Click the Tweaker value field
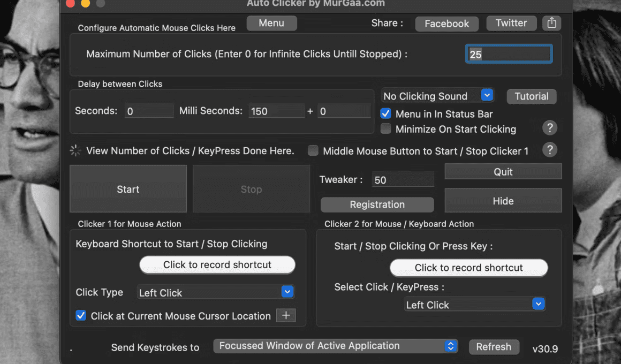Screen dimensions: 621x364 coord(403,180)
